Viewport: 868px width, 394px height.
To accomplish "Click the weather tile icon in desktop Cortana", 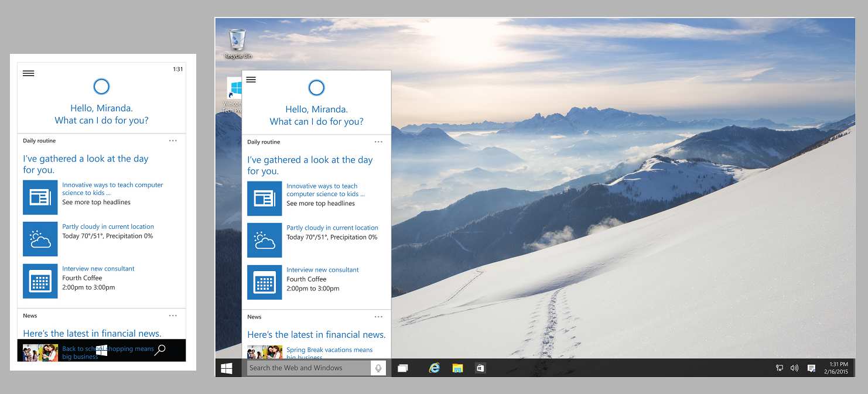I will (x=264, y=240).
